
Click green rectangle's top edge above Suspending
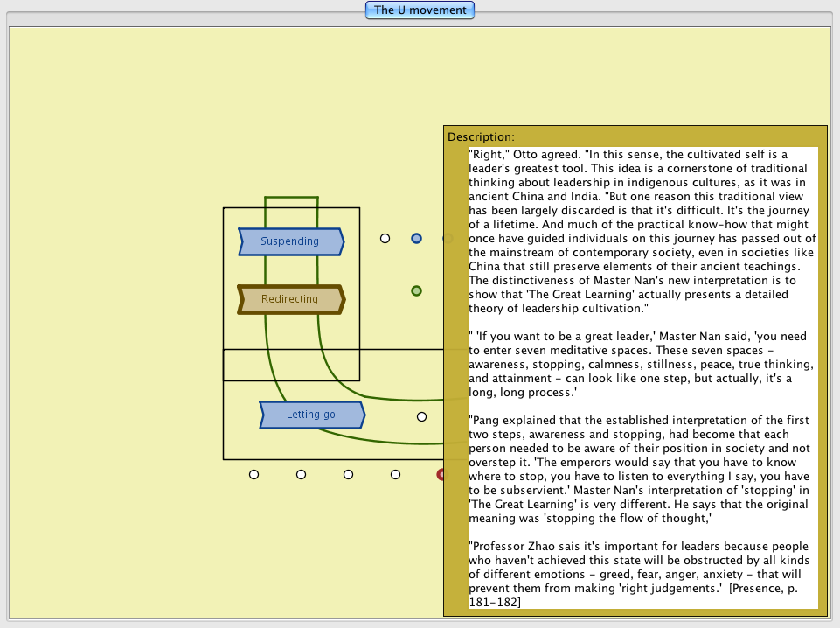click(x=291, y=198)
